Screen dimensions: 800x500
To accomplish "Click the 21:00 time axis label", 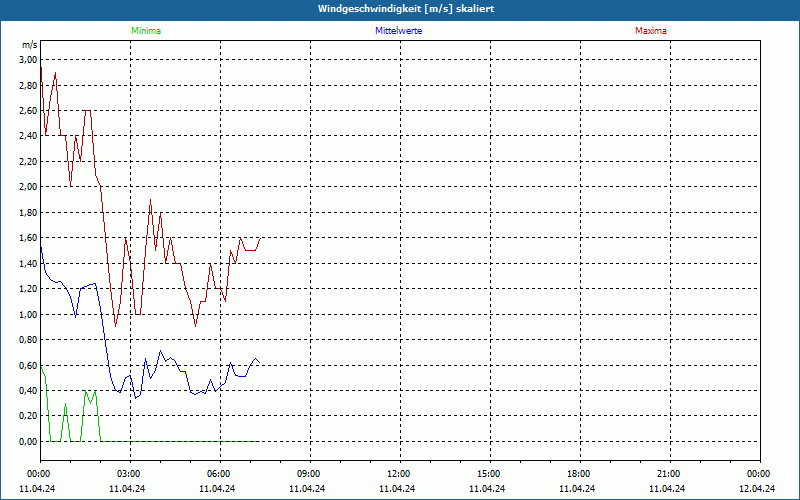I will pyautogui.click(x=669, y=474).
